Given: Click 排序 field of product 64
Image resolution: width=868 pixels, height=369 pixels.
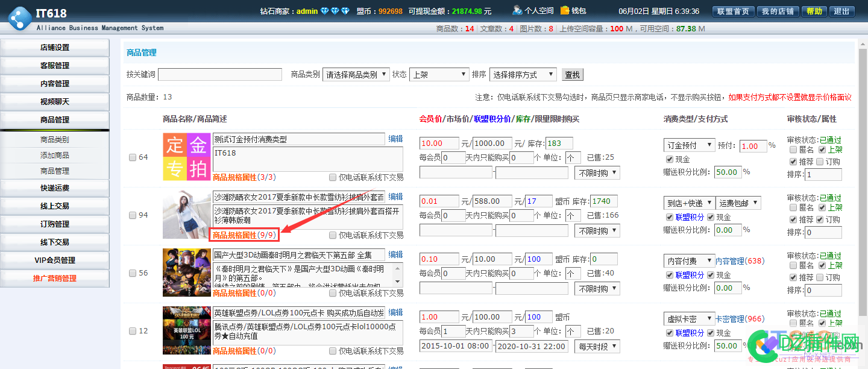Looking at the screenshot, I should pos(823,175).
